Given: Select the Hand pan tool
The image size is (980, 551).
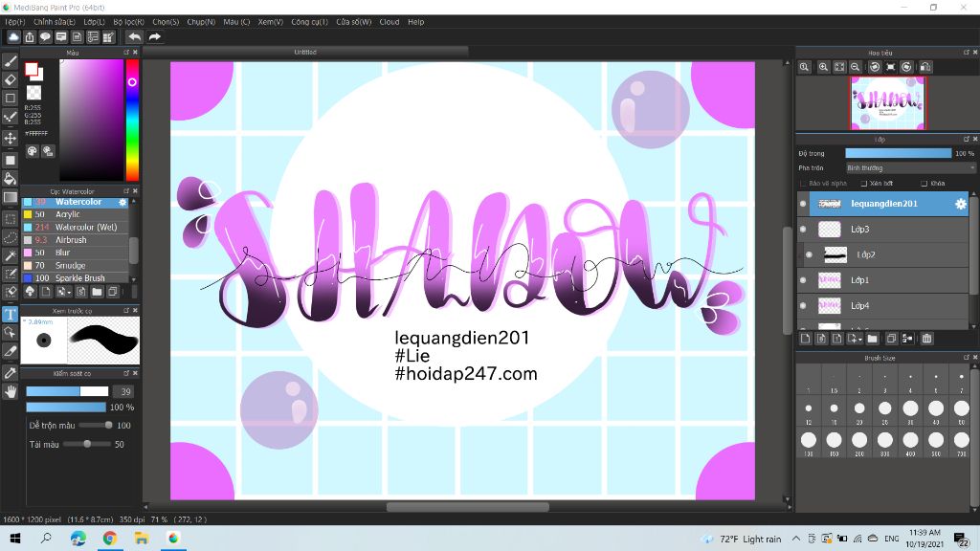Looking at the screenshot, I should coord(10,391).
